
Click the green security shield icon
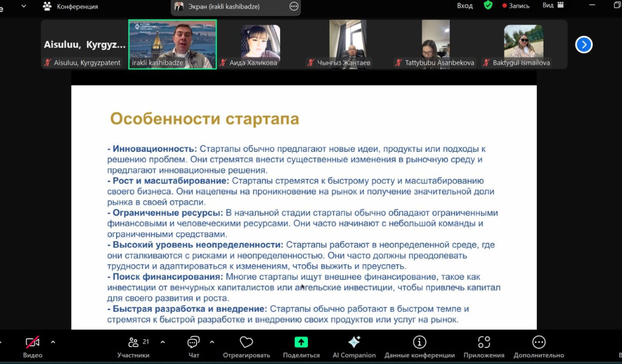click(488, 5)
